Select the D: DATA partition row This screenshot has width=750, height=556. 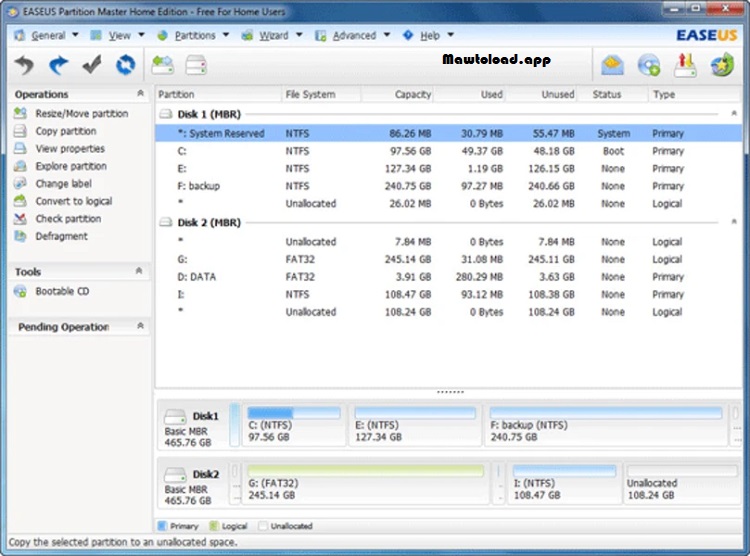[448, 277]
